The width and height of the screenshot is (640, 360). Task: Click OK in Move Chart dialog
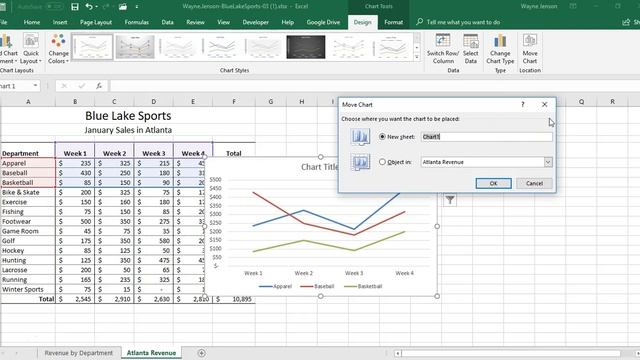pyautogui.click(x=493, y=183)
